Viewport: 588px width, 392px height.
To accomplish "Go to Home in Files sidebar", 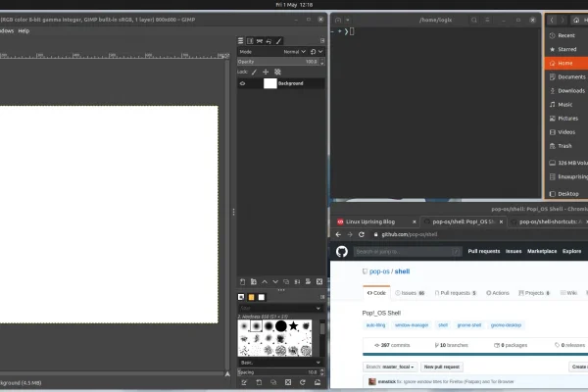I will 566,63.
